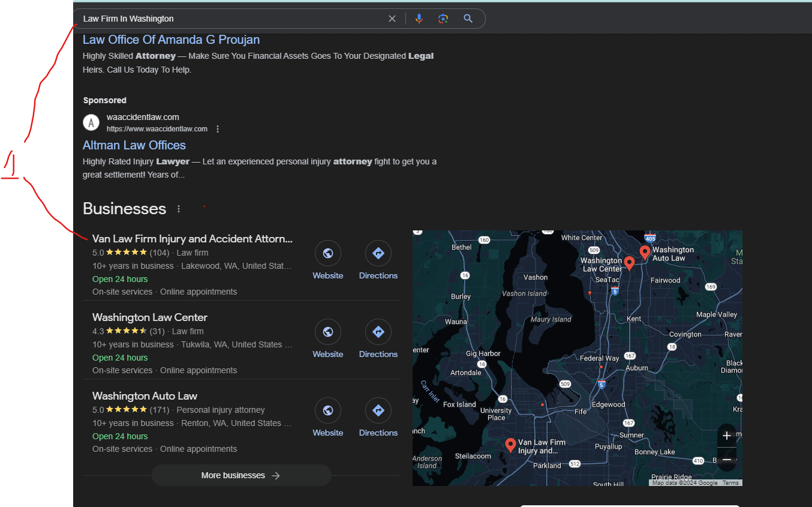Clear the search box text
Screen dimensions: 812x507
(x=392, y=19)
